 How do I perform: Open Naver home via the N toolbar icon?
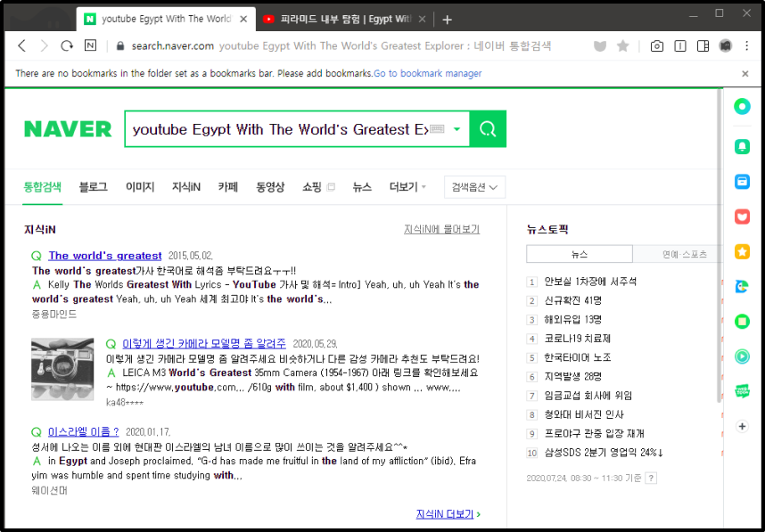[91, 45]
